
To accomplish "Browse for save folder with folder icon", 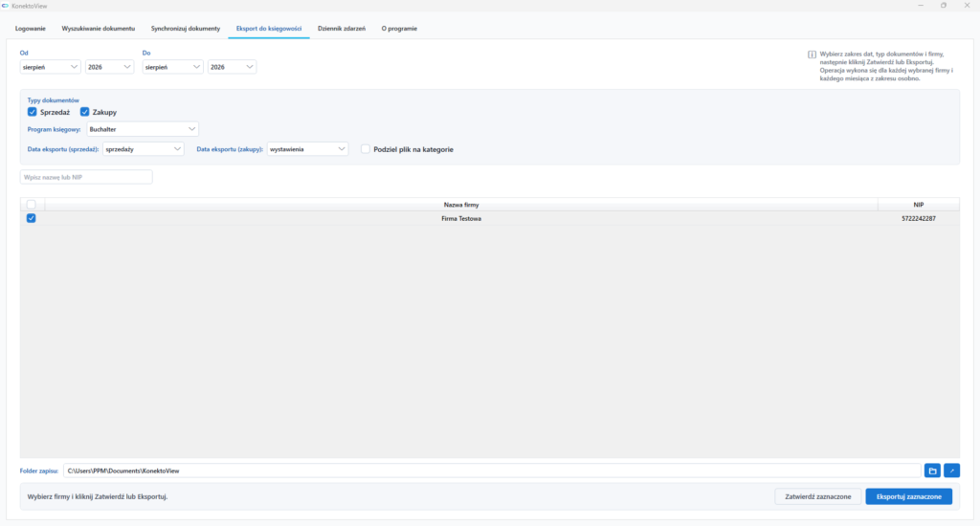I will [x=932, y=471].
